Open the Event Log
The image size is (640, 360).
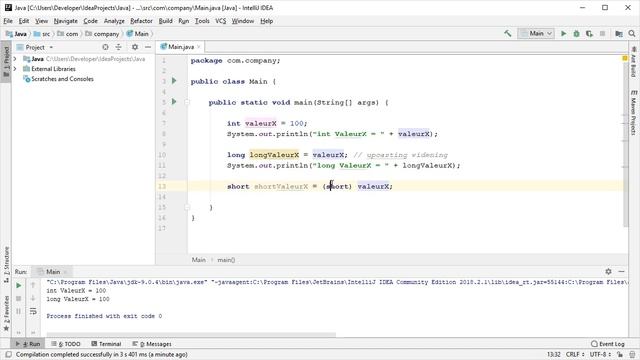pyautogui.click(x=608, y=344)
